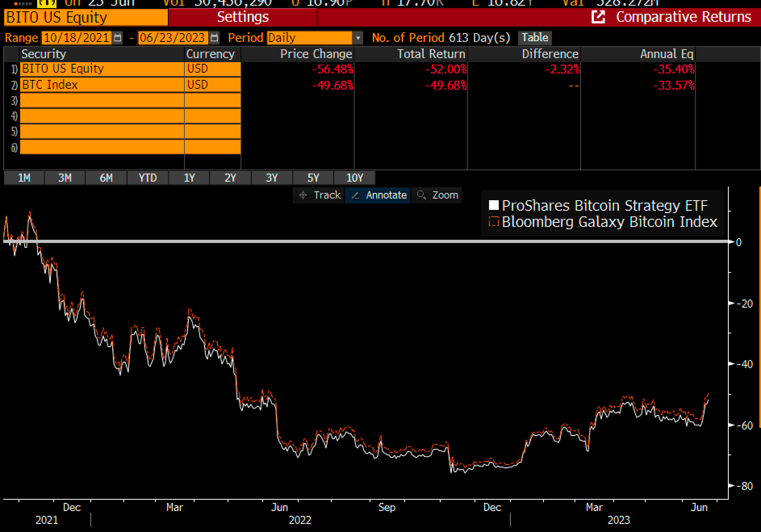Click the 06/23/2023 end date field
761x532 pixels.
(x=174, y=38)
